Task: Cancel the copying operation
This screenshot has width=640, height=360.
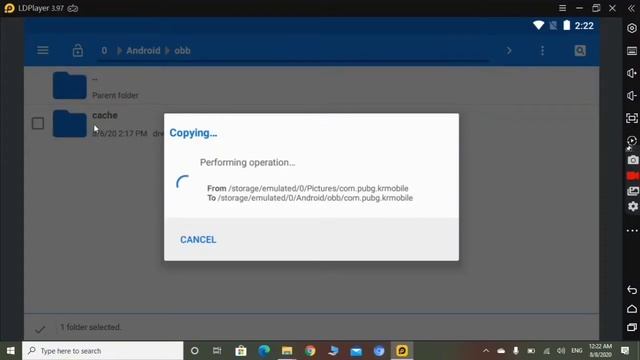Action: click(198, 240)
